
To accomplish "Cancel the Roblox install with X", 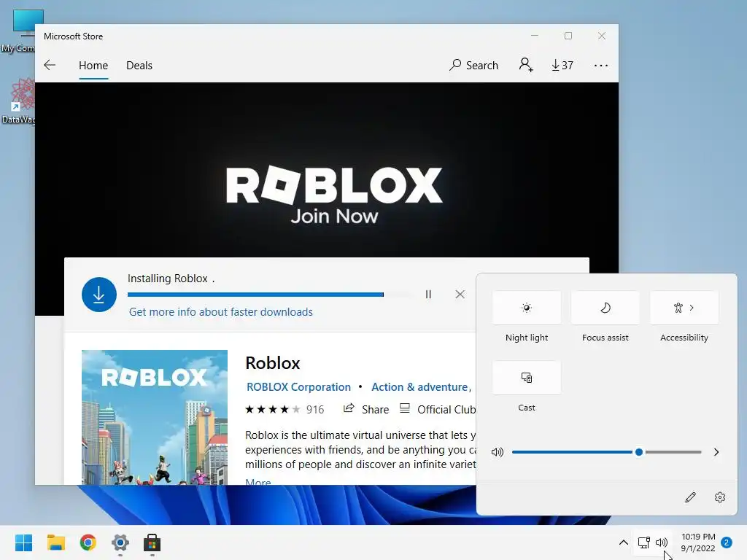I will (460, 295).
